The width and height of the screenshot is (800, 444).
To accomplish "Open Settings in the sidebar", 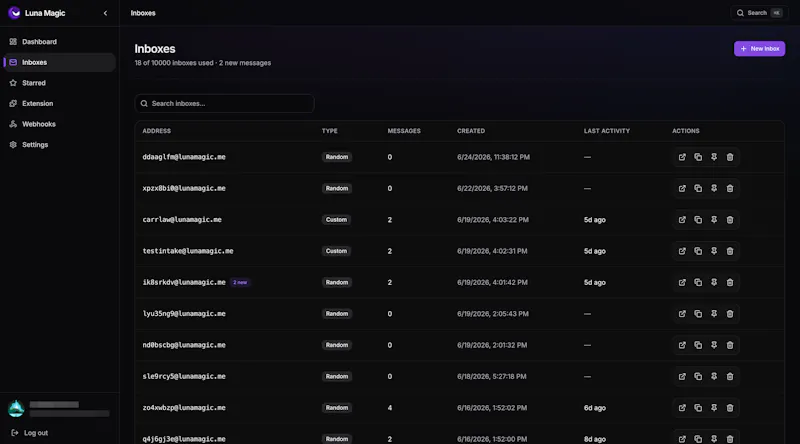I will (60, 145).
